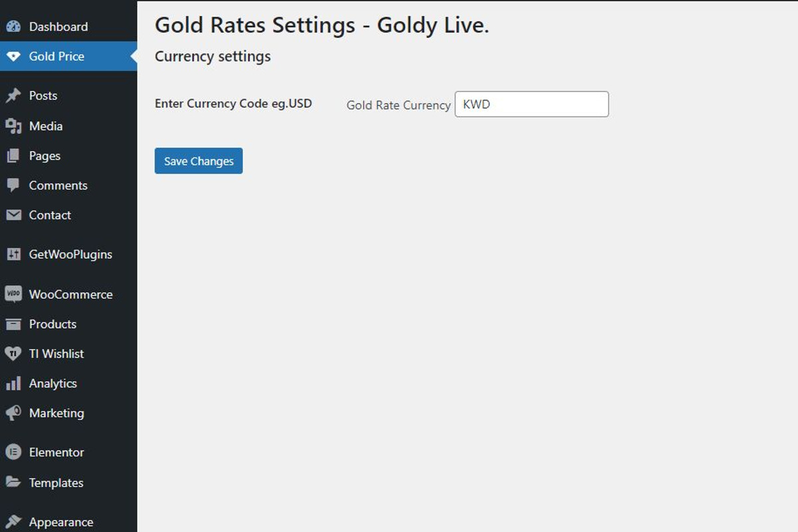Image resolution: width=798 pixels, height=532 pixels.
Task: Open the Gold Price menu item
Action: [x=68, y=57]
